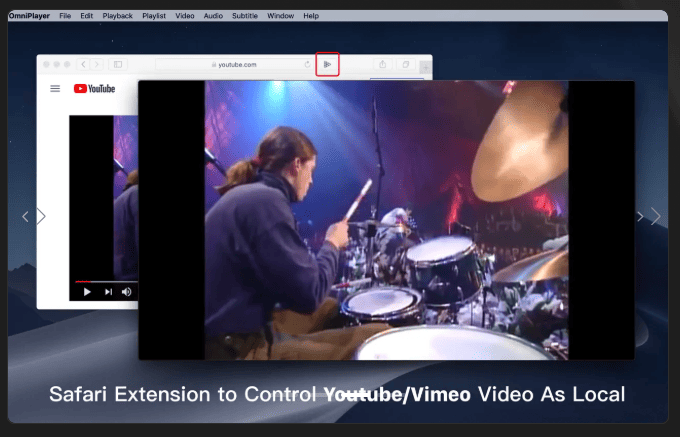The width and height of the screenshot is (680, 437).
Task: Click the drummer video in OmniPlayer window
Action: pyautogui.click(x=386, y=220)
